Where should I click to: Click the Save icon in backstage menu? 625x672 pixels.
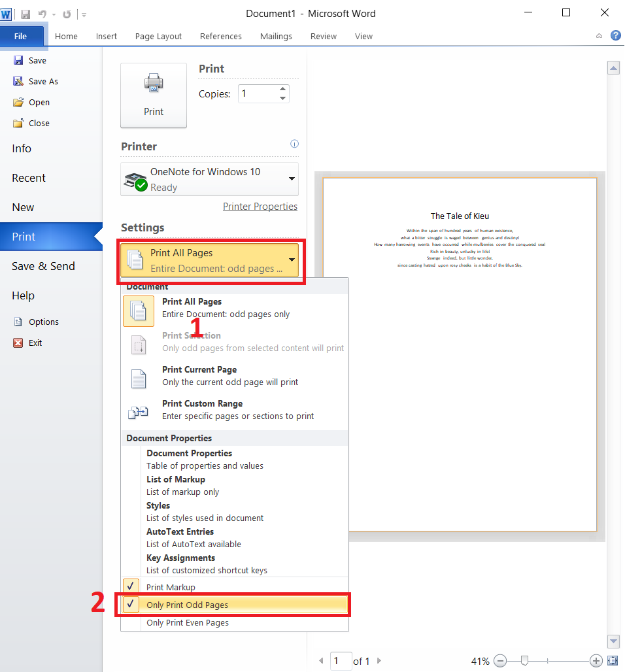coord(18,60)
